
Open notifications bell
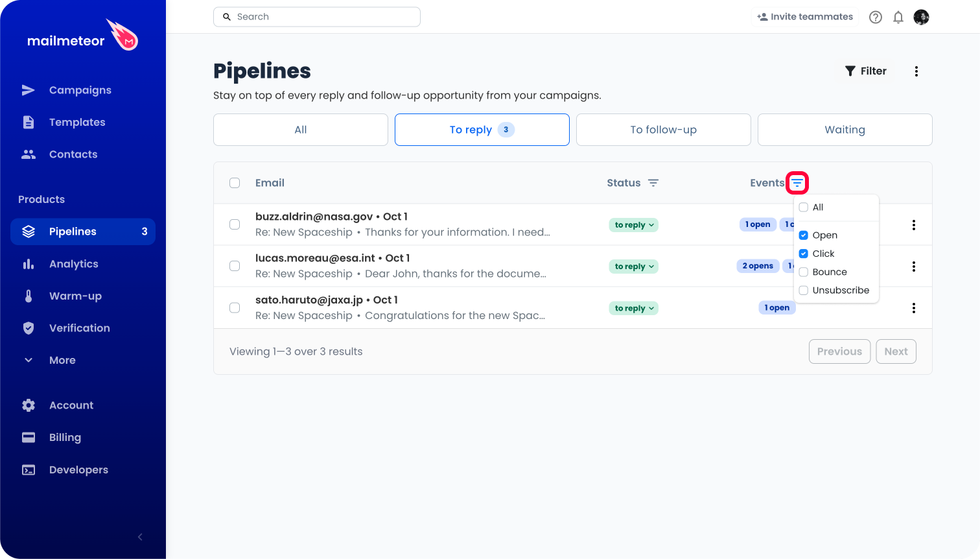click(898, 17)
